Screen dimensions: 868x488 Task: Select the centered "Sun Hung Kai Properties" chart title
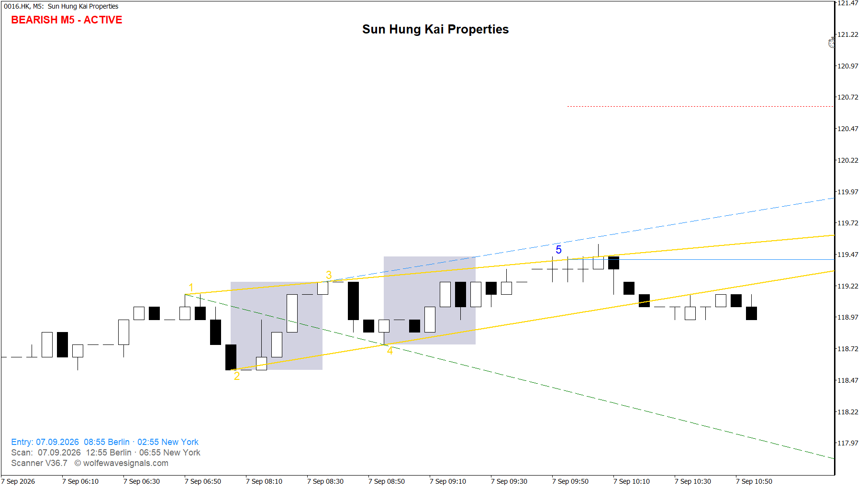pyautogui.click(x=435, y=29)
